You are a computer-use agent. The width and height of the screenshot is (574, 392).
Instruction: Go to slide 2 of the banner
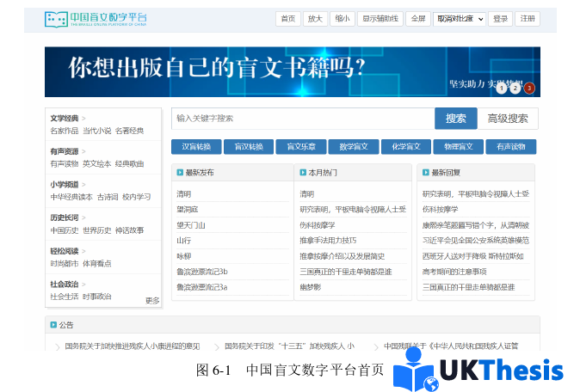(x=515, y=89)
